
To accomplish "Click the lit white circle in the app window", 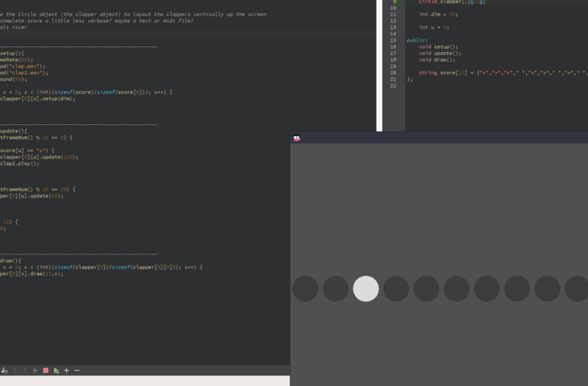I will tap(365, 289).
